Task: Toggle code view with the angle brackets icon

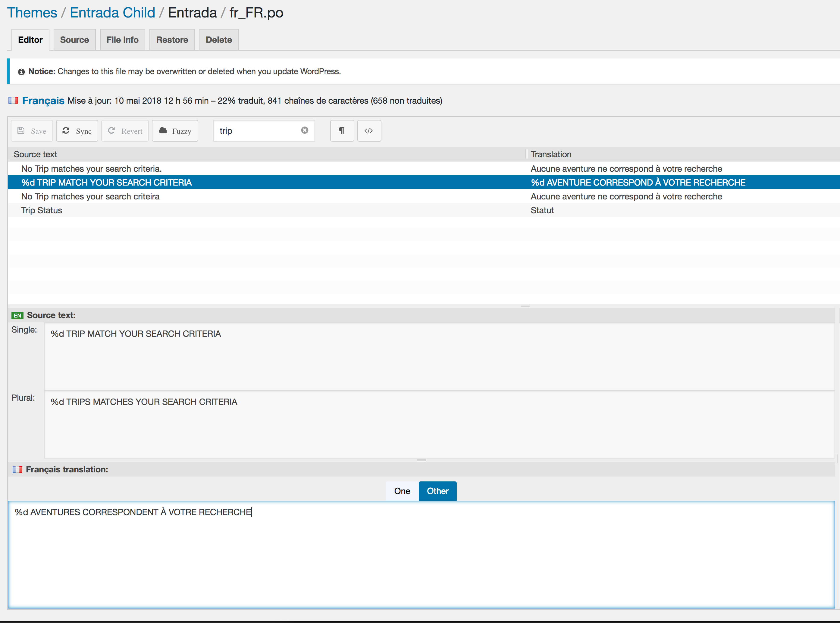Action: pos(369,131)
